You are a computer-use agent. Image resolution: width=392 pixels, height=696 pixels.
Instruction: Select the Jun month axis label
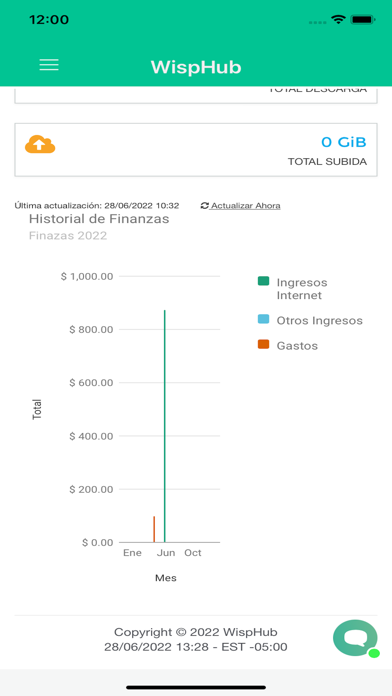click(166, 553)
